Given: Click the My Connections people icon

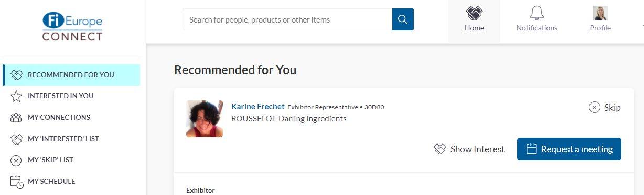Looking at the screenshot, I should pyautogui.click(x=16, y=118).
